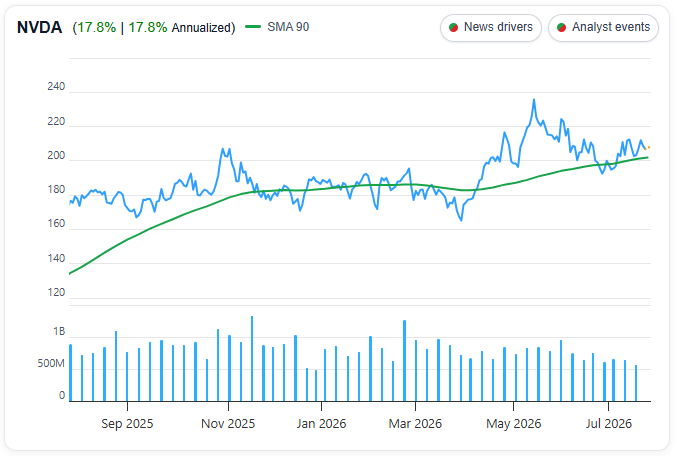Toggle the News drivers button
This screenshot has width=677, height=456.
490,28
